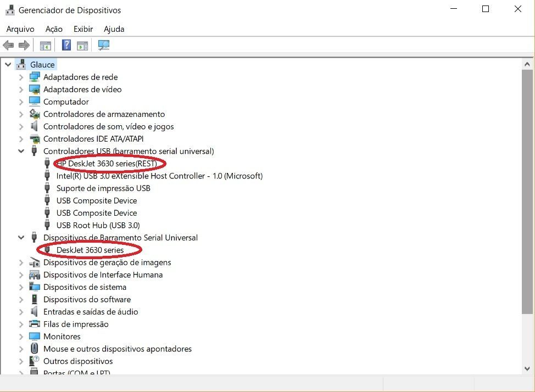
Task: Click the Dispositivos de sistema icon
Action: [35, 287]
